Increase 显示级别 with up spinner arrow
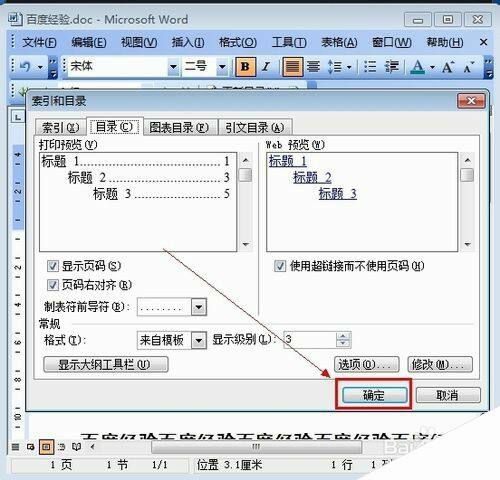This screenshot has height=480, width=500. pos(343,336)
